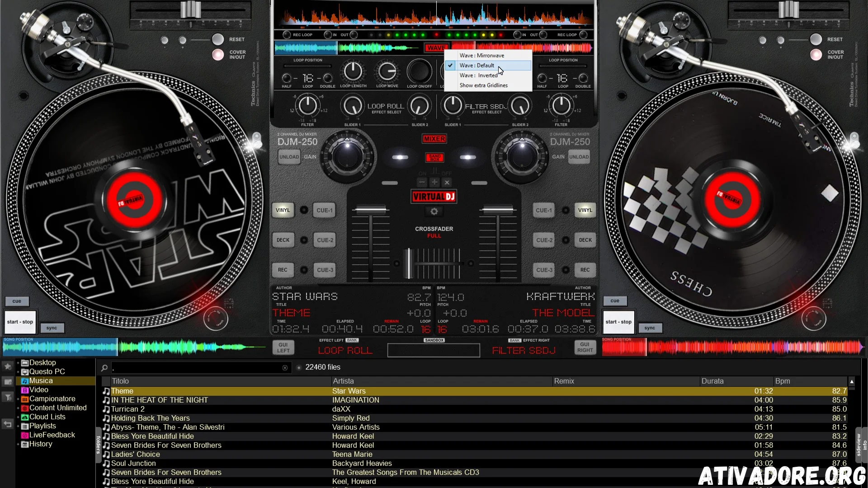Expand the Cloud Lists tree node
The width and height of the screenshot is (868, 488).
[18, 417]
